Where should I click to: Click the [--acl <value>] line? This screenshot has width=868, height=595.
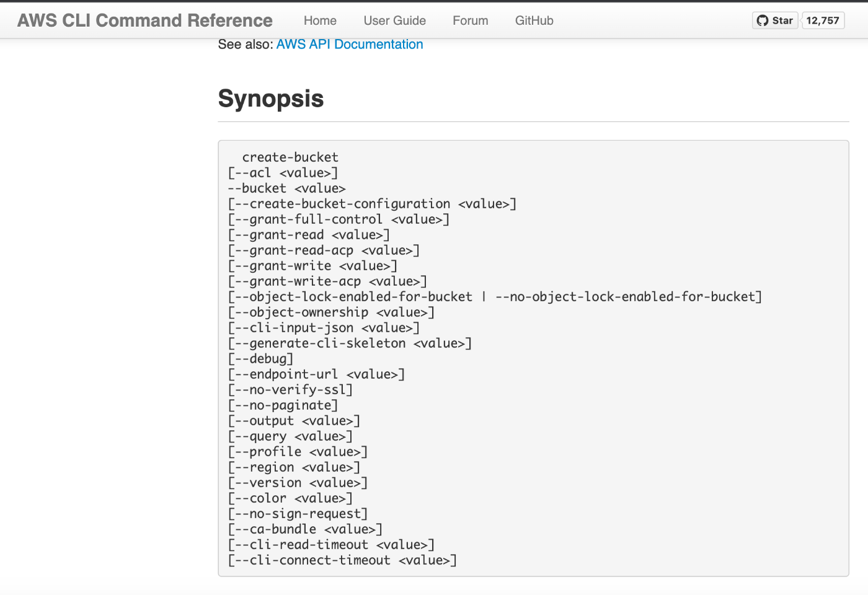click(x=283, y=173)
